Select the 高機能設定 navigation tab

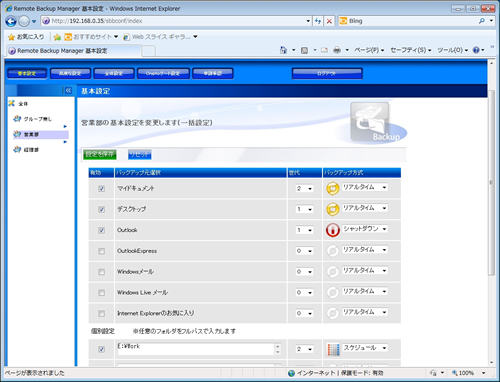tap(70, 73)
